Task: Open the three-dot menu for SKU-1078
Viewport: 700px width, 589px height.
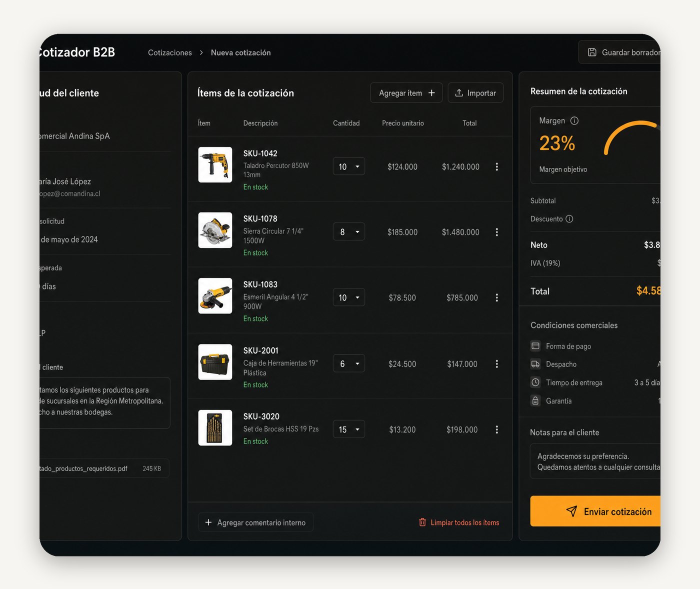Action: [x=496, y=232]
